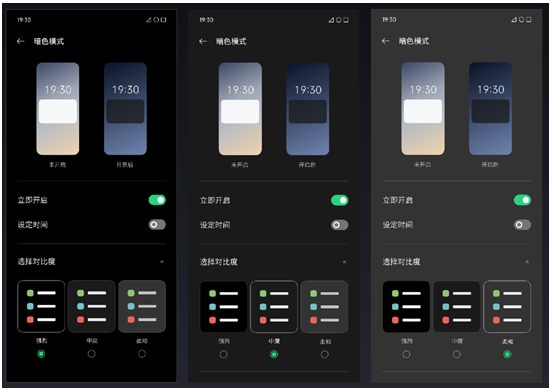Select 柔和 contrast card on black-background screen
Image resolution: width=551 pixels, height=389 pixels.
(142, 306)
